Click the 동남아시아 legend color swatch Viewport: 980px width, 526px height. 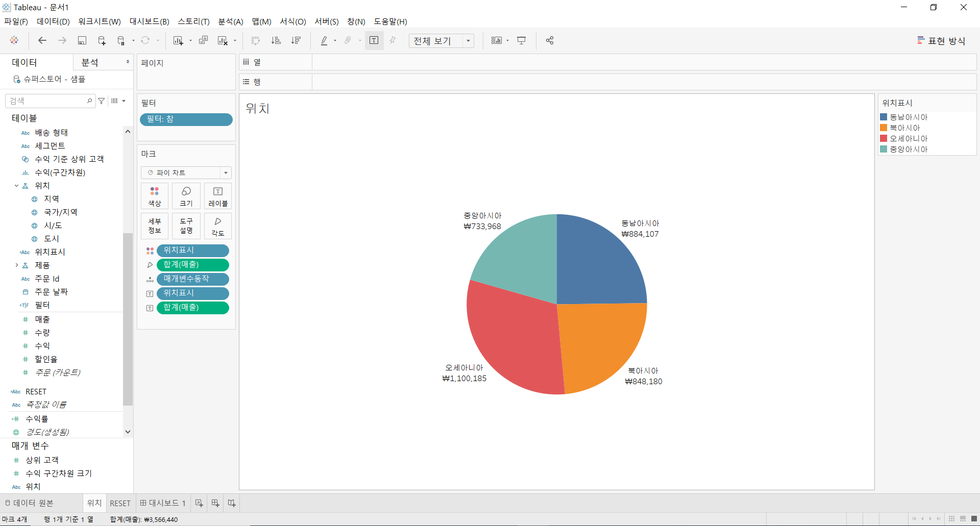884,117
